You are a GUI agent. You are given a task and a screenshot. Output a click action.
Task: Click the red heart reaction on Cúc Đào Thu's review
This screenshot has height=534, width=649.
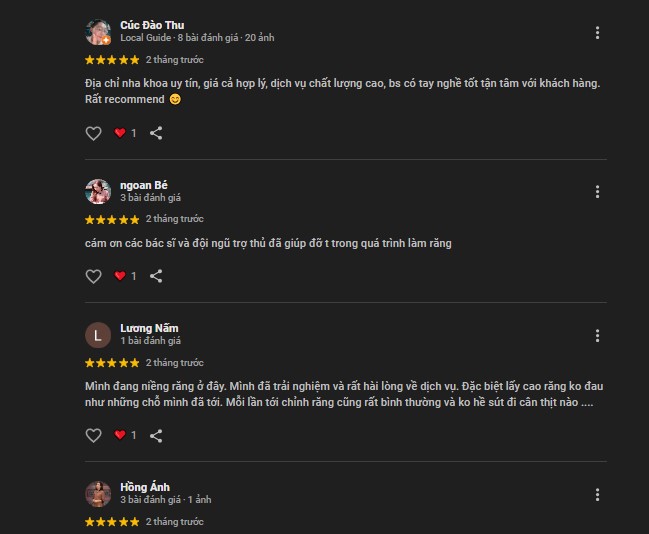[120, 132]
